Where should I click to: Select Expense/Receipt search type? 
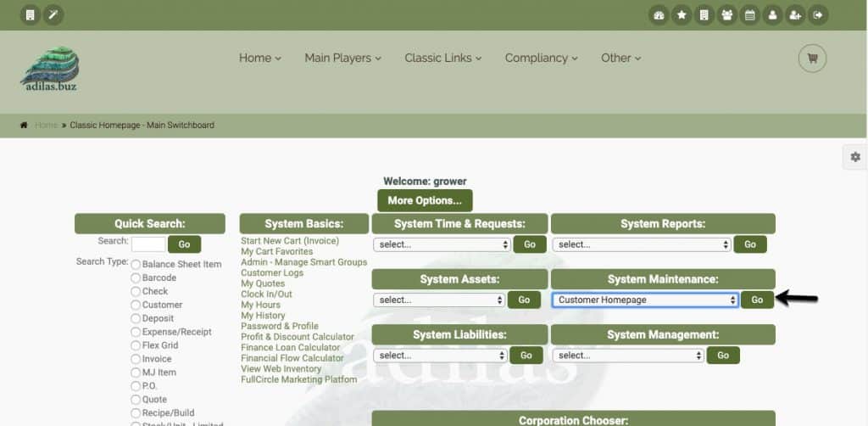coord(136,333)
